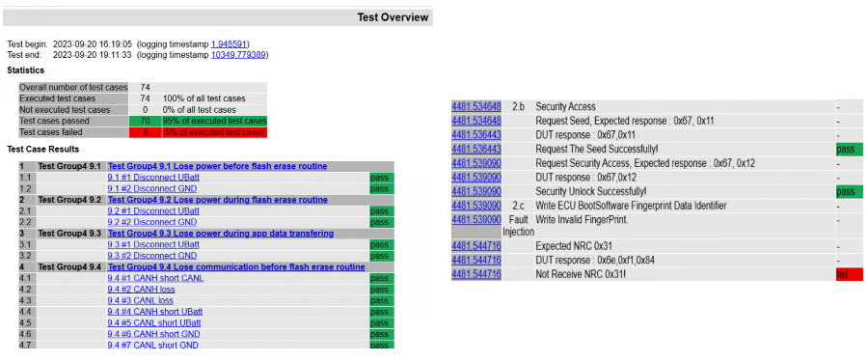Click timestamp link beside Write Invalid FingerPrint

476,219
